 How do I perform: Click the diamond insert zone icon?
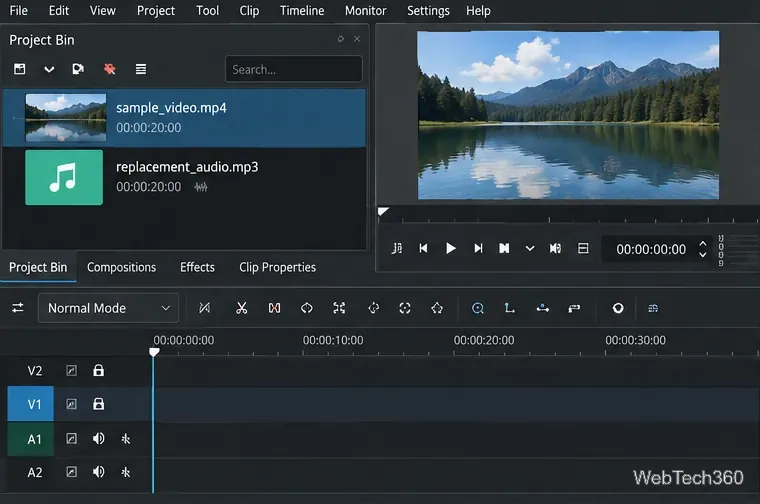pyautogui.click(x=307, y=308)
